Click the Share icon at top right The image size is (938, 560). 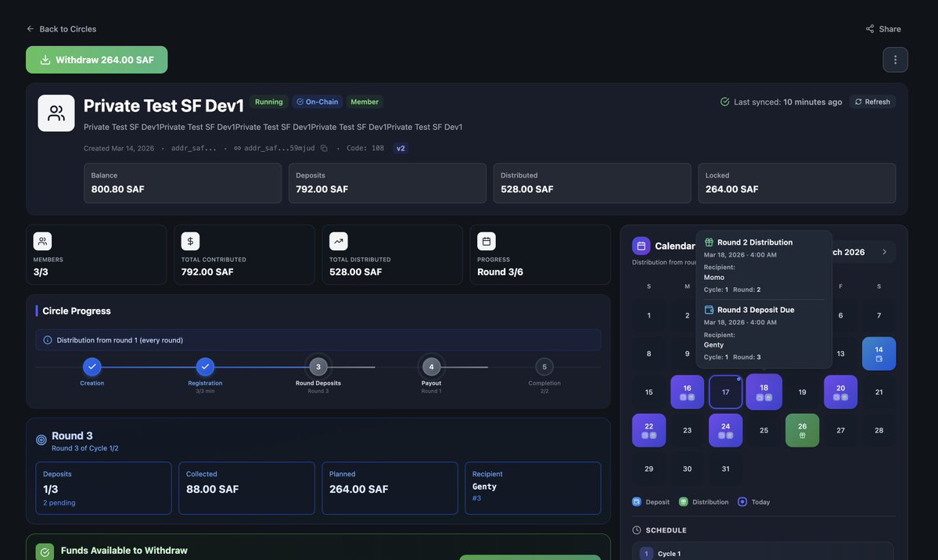870,29
